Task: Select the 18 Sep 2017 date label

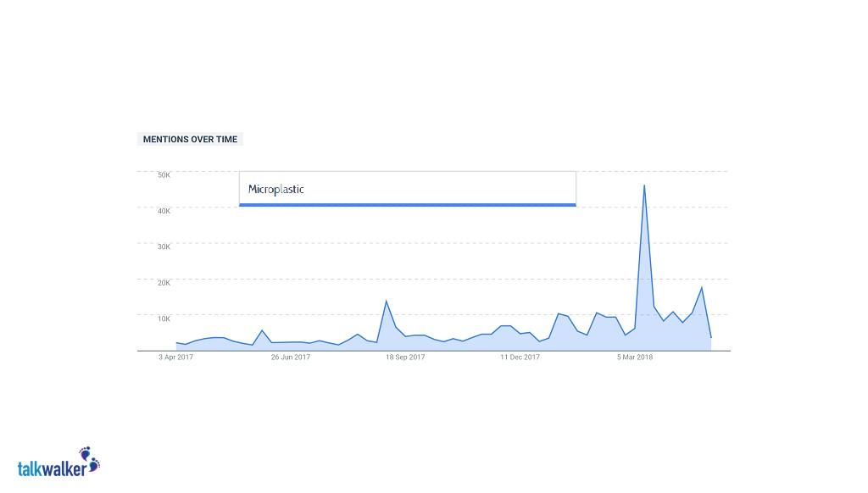Action: coord(405,357)
